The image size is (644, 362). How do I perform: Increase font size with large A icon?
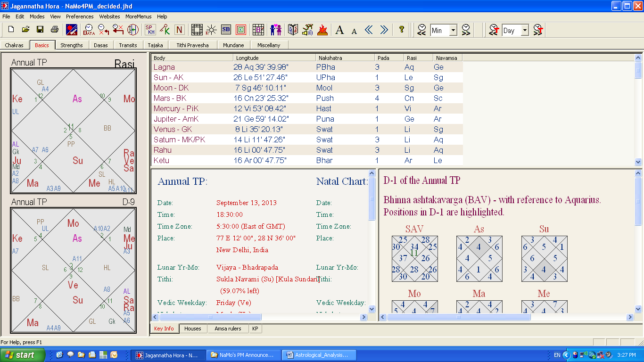point(339,30)
